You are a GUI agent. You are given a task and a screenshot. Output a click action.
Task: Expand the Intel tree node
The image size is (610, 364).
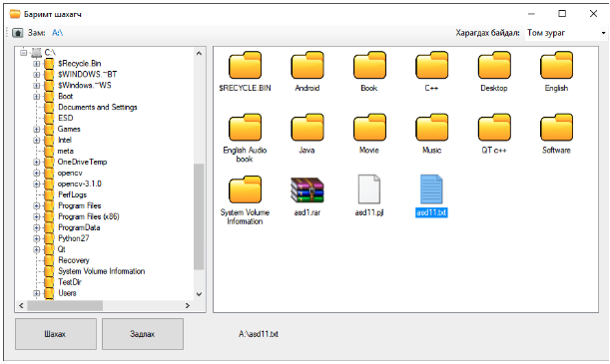pos(37,140)
